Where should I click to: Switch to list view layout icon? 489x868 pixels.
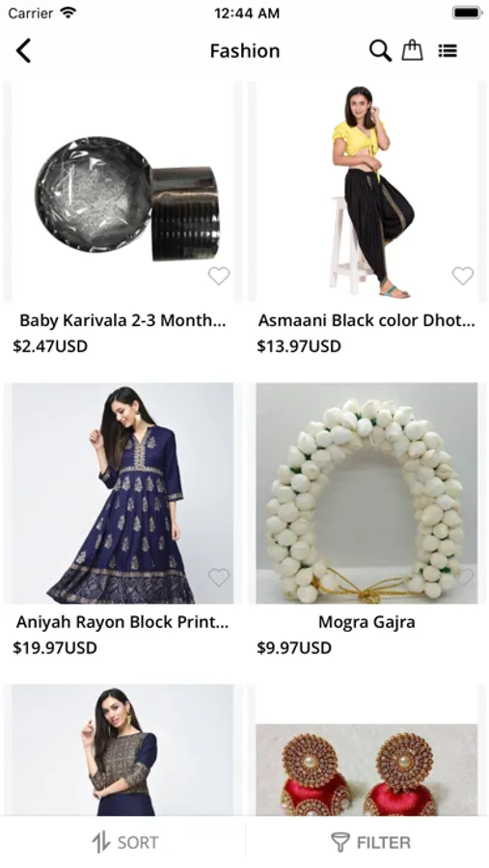point(448,51)
